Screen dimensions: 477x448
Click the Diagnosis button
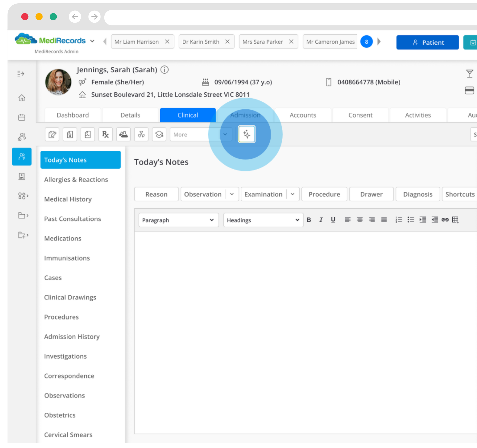point(417,194)
